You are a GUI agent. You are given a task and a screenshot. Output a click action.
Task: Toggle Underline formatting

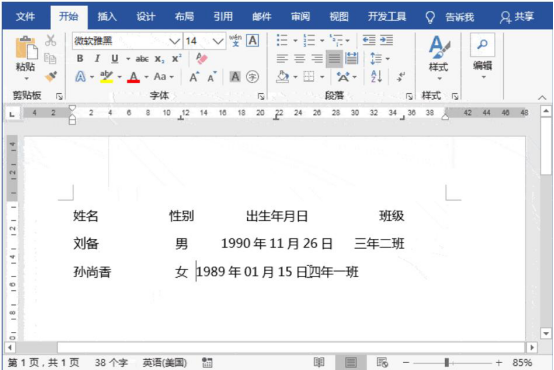tap(114, 59)
